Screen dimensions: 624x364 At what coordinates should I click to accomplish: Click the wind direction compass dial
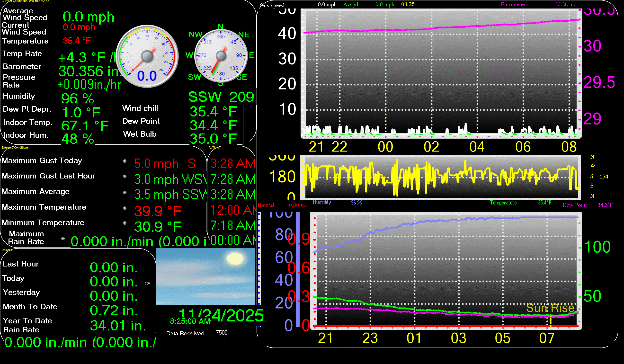pyautogui.click(x=221, y=56)
